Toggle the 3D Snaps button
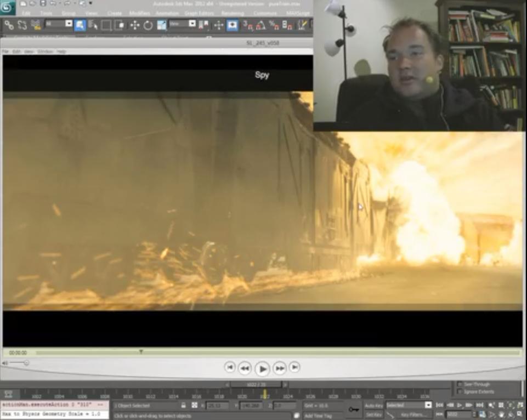The width and height of the screenshot is (527, 420). point(248,25)
